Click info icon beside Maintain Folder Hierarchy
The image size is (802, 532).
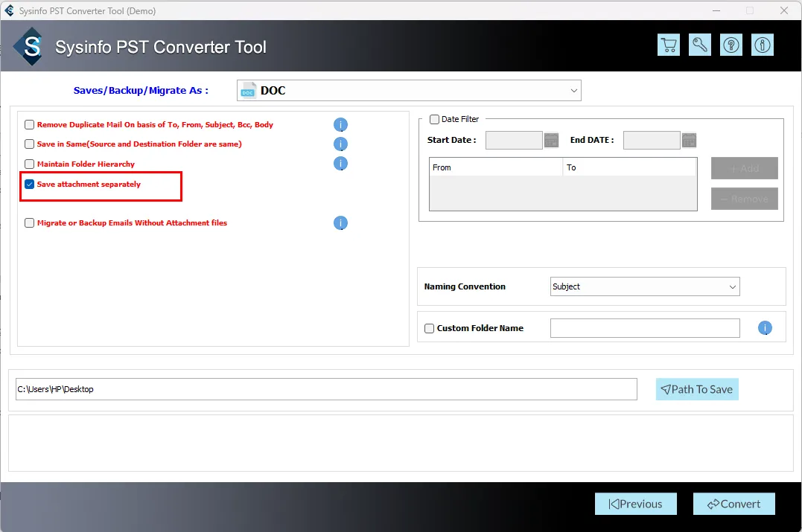coord(340,164)
